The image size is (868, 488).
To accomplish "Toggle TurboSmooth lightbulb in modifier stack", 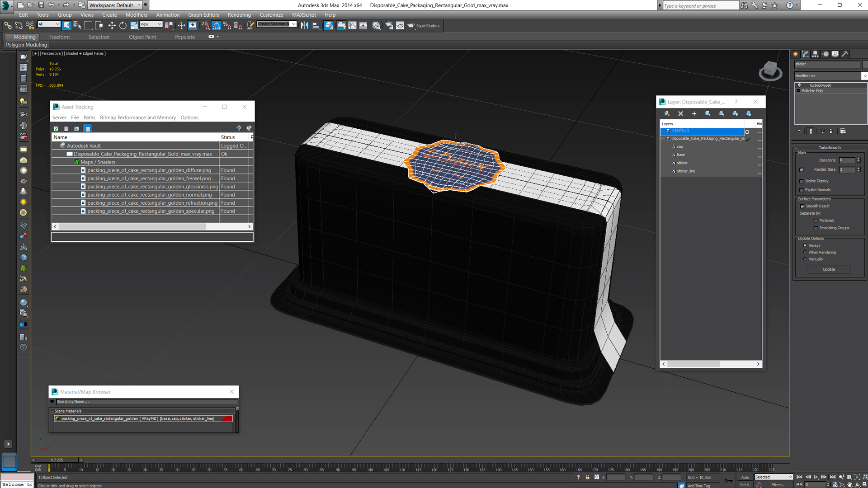I will [799, 85].
